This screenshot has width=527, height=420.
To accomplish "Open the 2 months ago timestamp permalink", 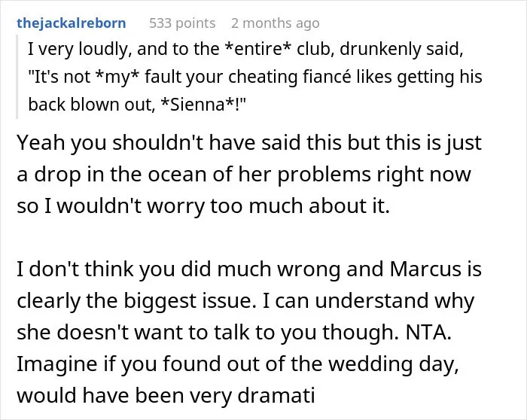I will coord(276,23).
